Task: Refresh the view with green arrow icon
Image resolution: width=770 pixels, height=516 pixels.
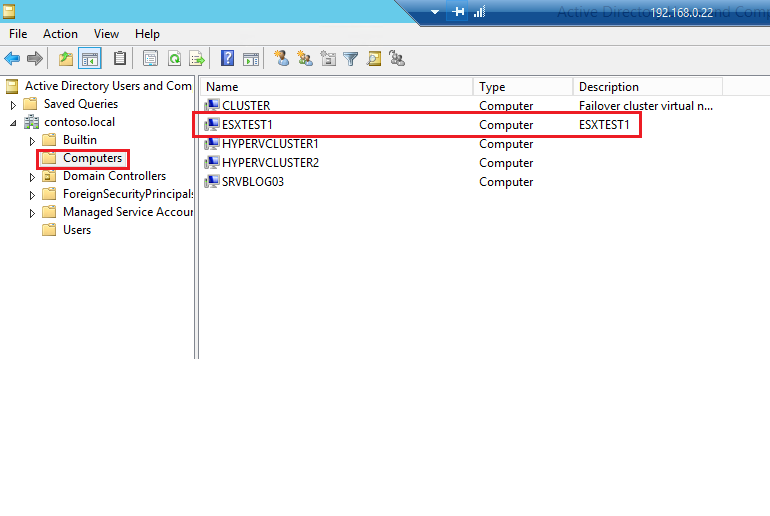Action: pyautogui.click(x=174, y=59)
